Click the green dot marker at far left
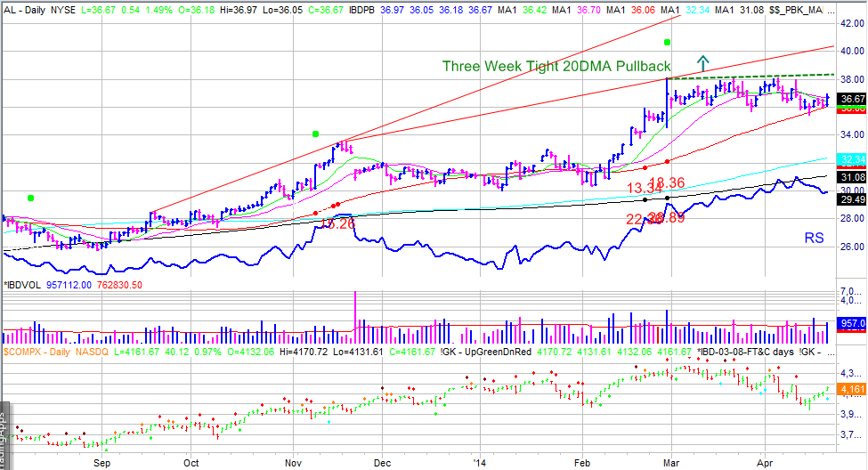The width and height of the screenshot is (868, 470). (31, 198)
